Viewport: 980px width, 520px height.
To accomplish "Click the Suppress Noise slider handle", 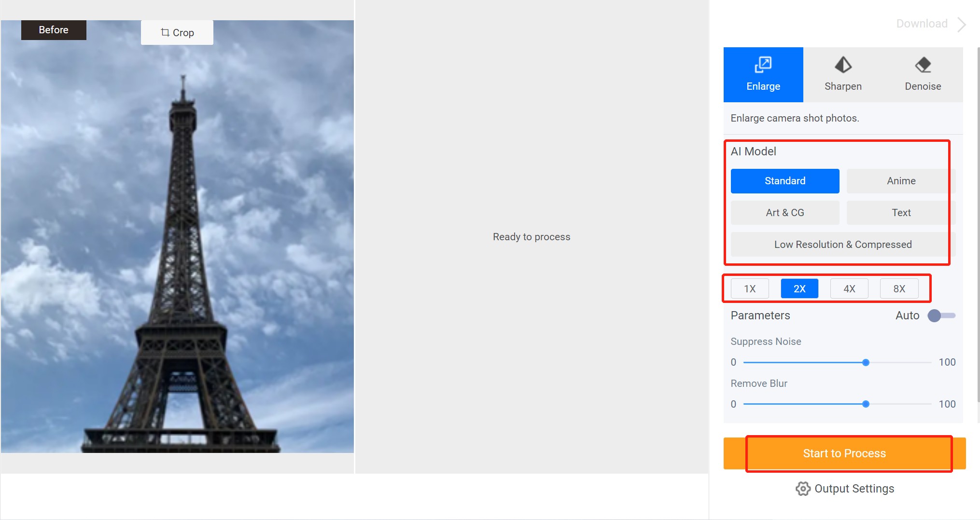I will [866, 362].
